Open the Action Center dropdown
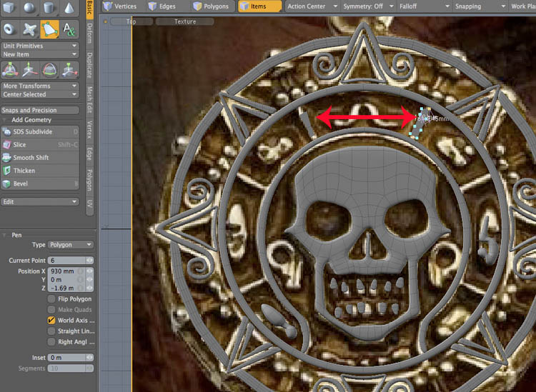Screen dimensions: 536x392 pyautogui.click(x=312, y=6)
